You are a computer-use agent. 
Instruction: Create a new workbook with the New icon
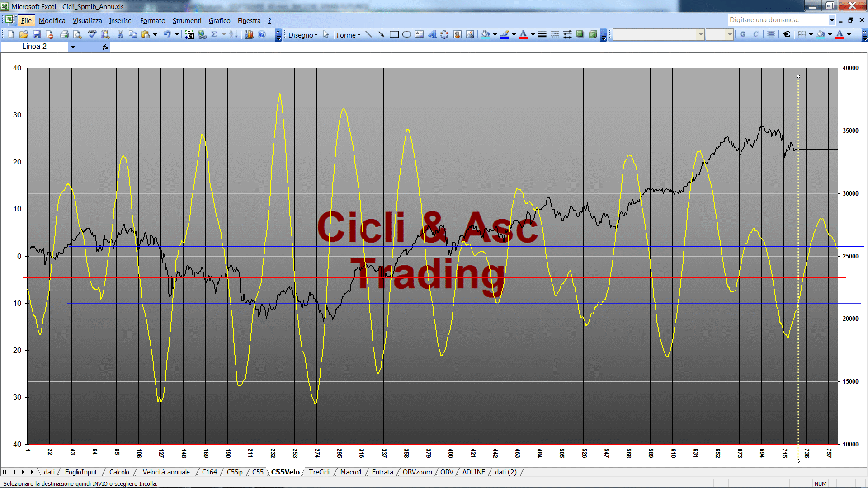[x=11, y=34]
